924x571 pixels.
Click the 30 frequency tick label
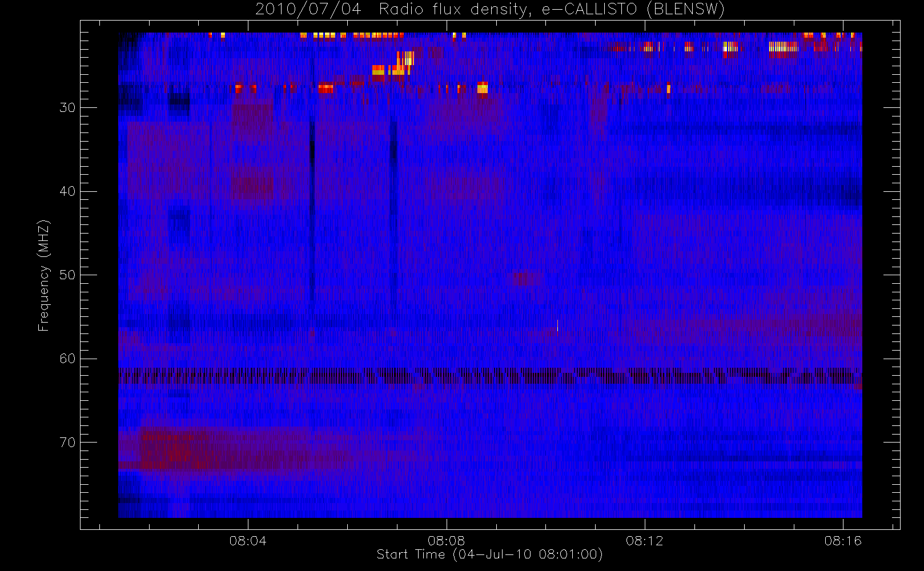(x=67, y=108)
